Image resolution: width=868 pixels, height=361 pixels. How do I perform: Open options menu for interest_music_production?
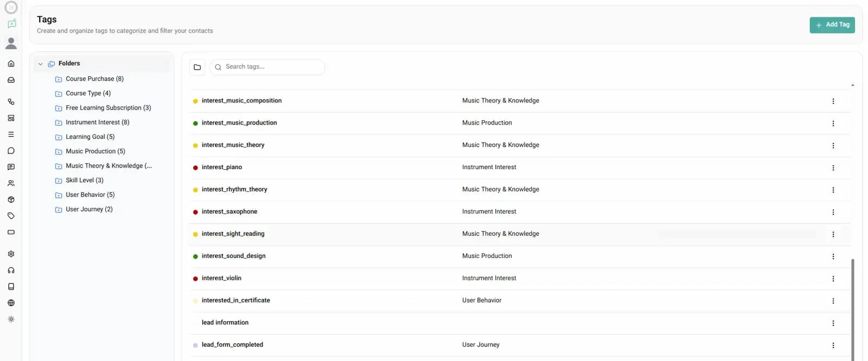coord(833,124)
